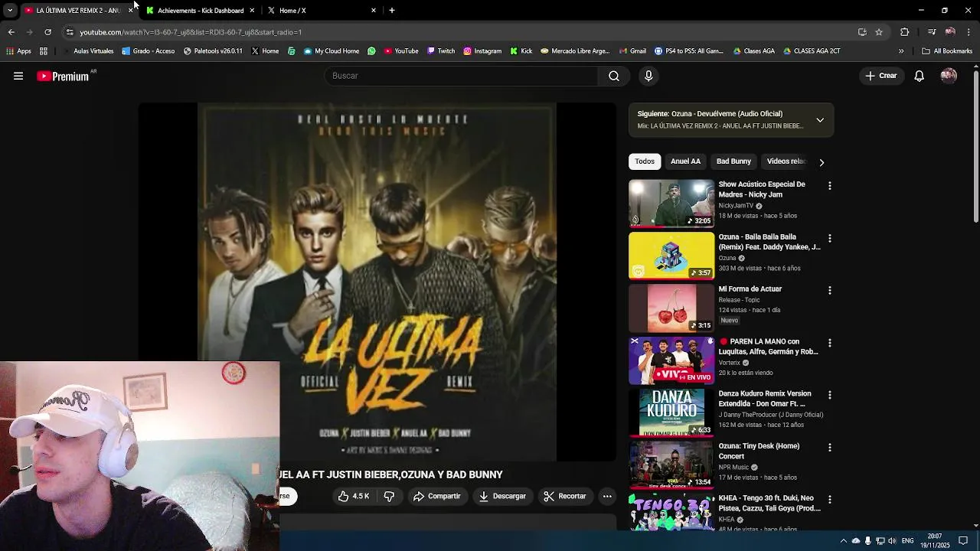This screenshot has height=551, width=980.
Task: Open the Windows notification center icon
Action: click(x=963, y=541)
